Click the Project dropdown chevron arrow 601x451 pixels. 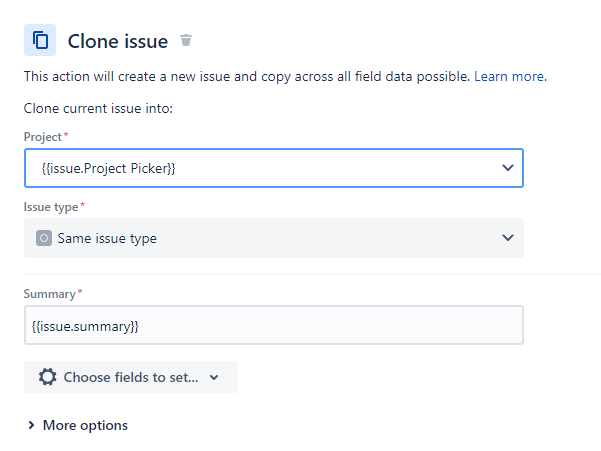point(507,168)
